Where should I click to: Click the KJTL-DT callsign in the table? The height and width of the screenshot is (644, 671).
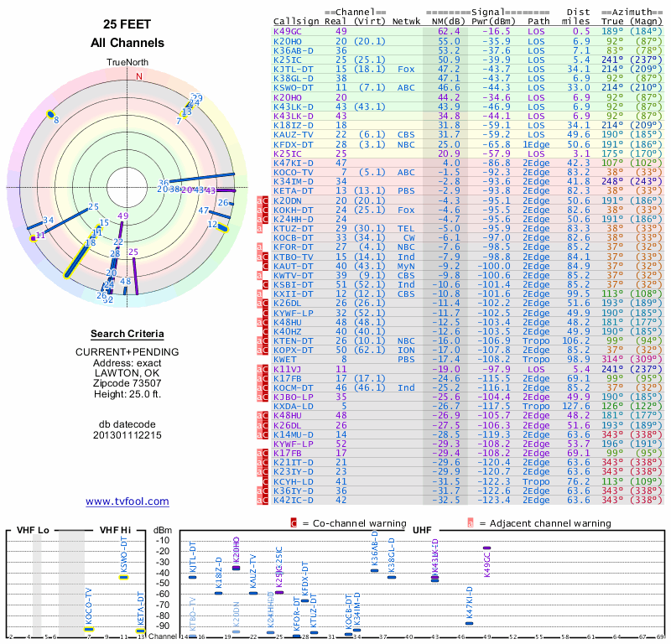click(x=294, y=70)
